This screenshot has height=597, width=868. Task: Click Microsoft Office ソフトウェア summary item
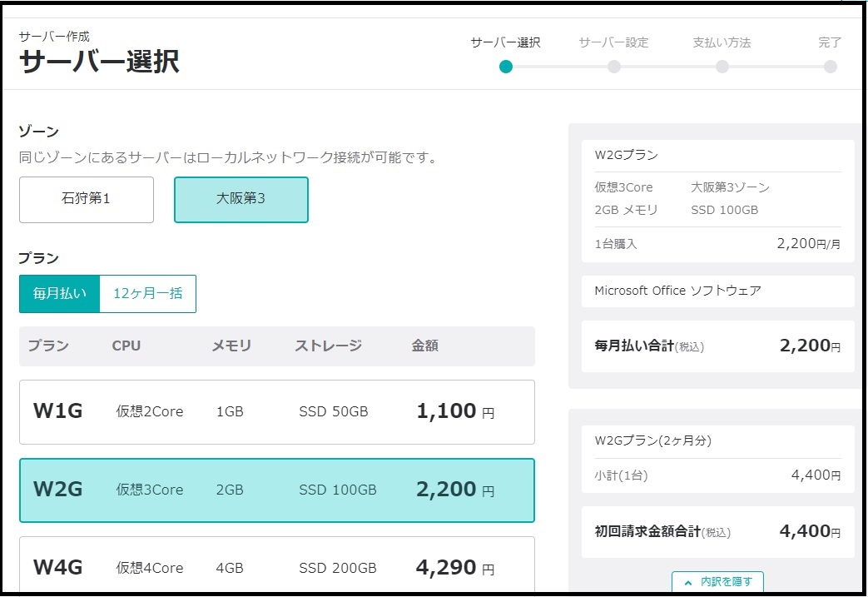point(677,291)
